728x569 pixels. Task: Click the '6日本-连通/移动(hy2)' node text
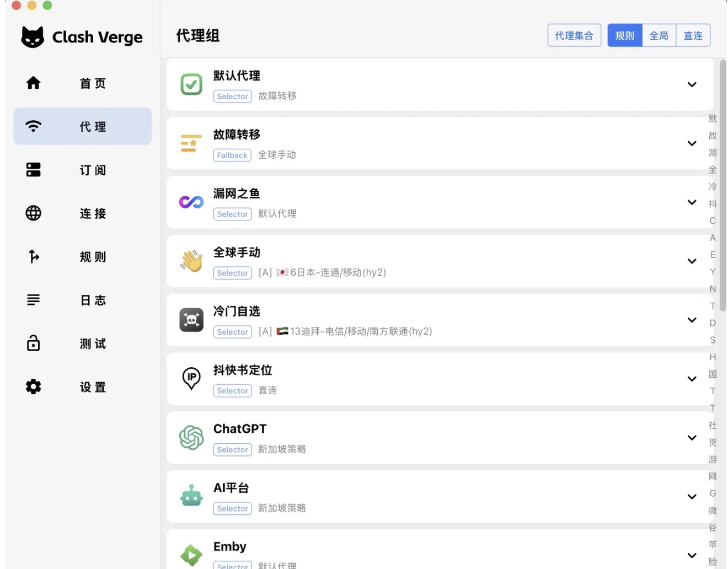point(338,272)
